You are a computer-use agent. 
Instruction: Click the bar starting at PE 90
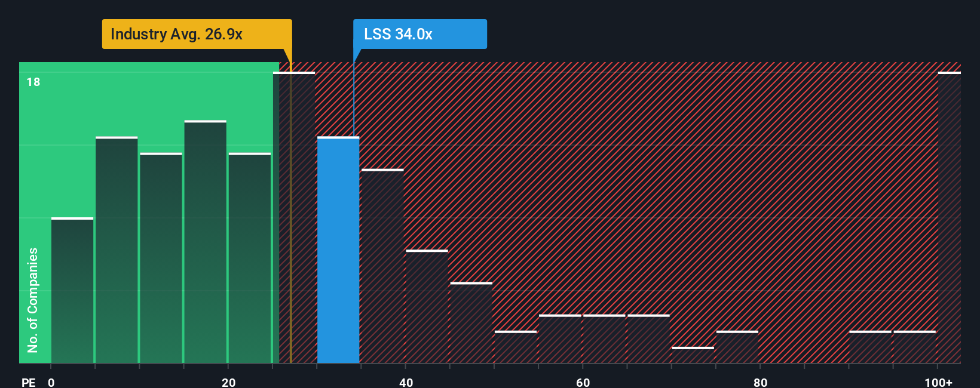click(870, 347)
